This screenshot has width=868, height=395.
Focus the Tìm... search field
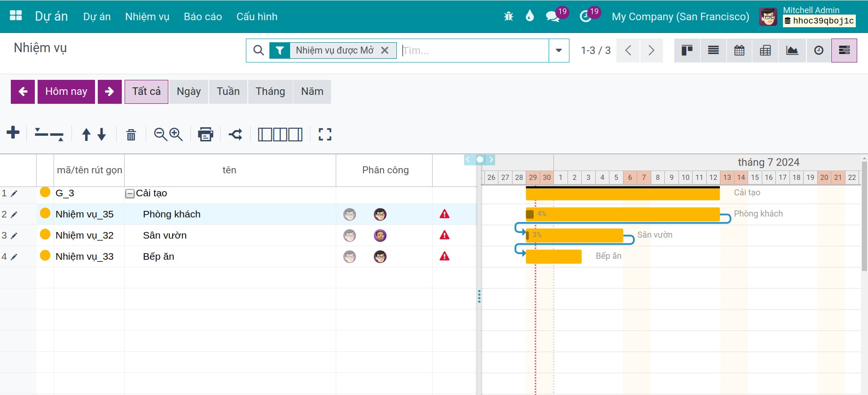tap(474, 50)
